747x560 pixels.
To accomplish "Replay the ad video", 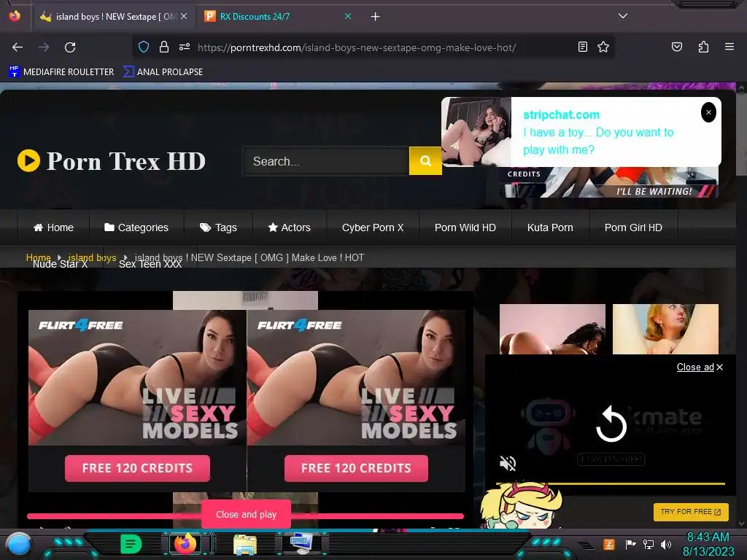I will [611, 424].
